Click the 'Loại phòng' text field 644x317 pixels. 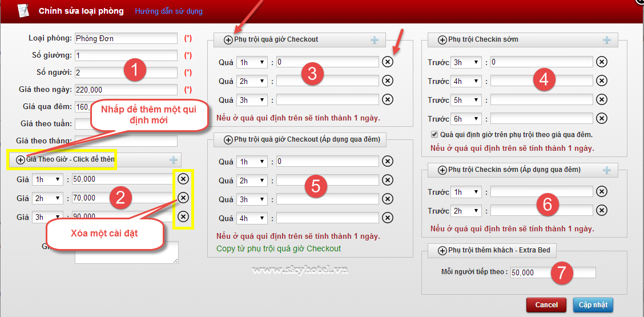coord(126,39)
